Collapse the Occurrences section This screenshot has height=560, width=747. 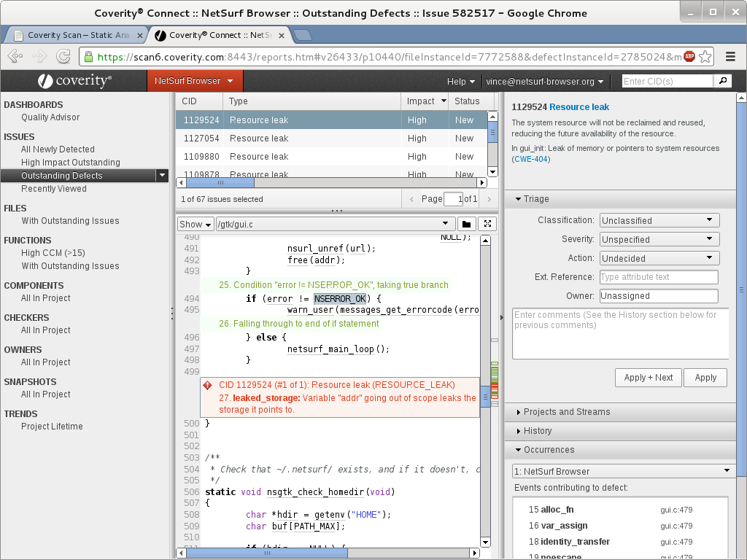tap(518, 449)
